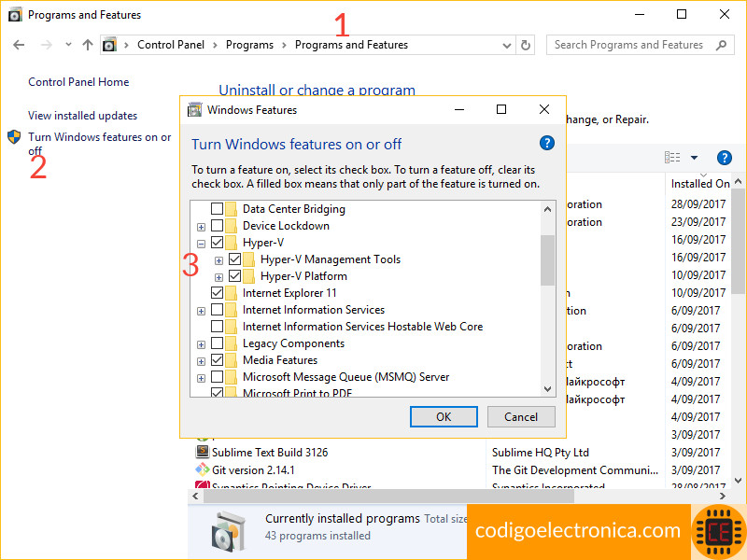Screen dimensions: 747x560
Task: Refresh the Programs and Features view
Action: pos(526,45)
